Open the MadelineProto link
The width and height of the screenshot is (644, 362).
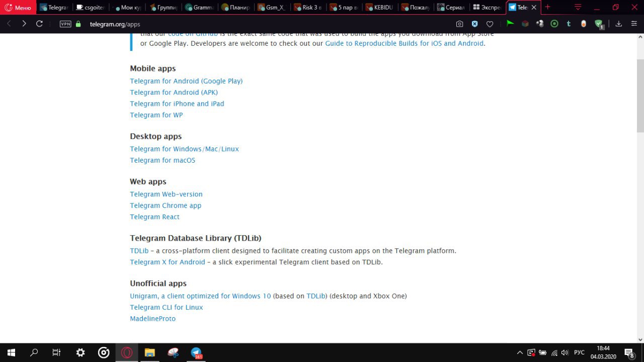tap(152, 319)
